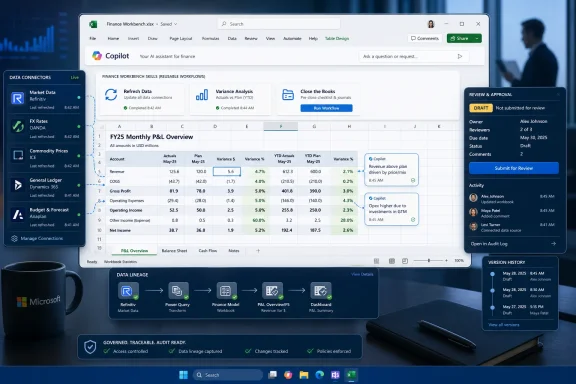Resolve the 'Revenue above plan' Copilot comment check
This screenshot has width=576, height=384.
(413, 180)
